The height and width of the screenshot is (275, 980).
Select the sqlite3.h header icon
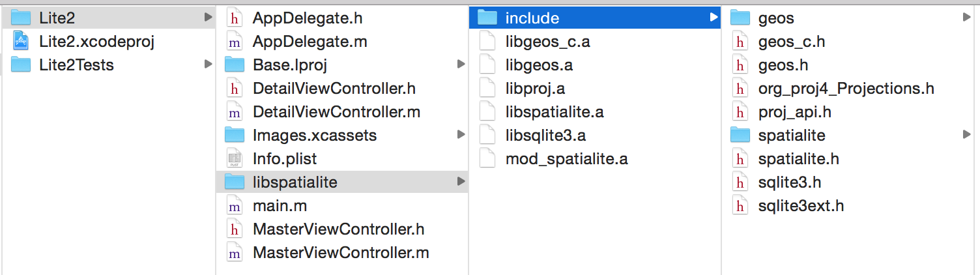[x=740, y=182]
